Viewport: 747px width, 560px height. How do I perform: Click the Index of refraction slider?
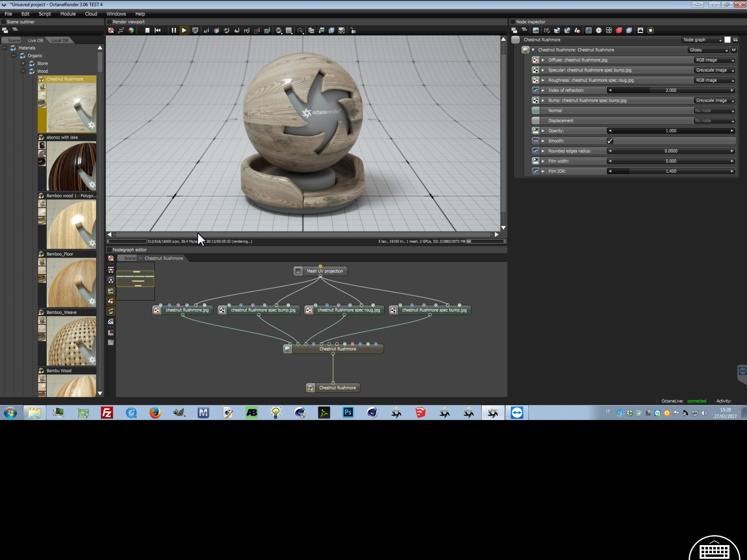670,90
